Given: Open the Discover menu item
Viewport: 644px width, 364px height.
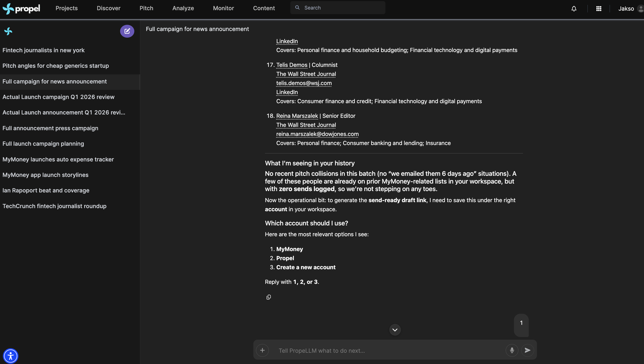Looking at the screenshot, I should point(108,8).
